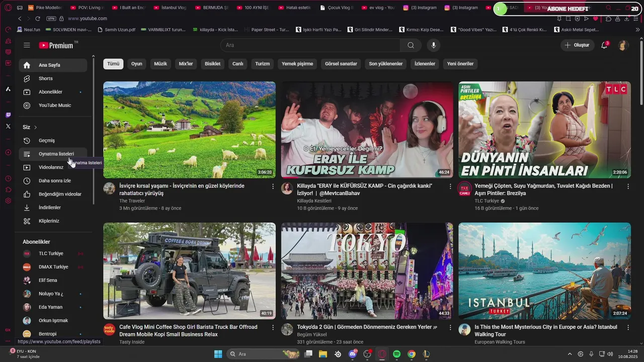The image size is (644, 362).
Task: Select the Görsel sanatlar filter chip
Action: click(x=341, y=64)
